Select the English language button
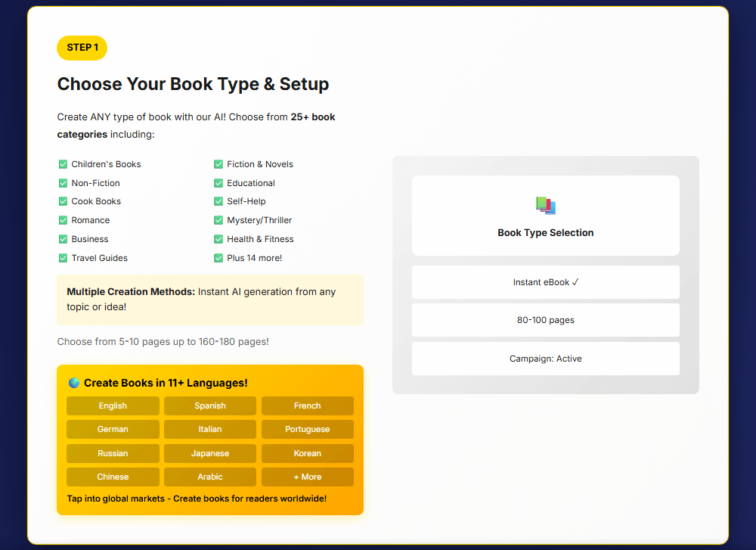The width and height of the screenshot is (756, 550). (x=113, y=406)
